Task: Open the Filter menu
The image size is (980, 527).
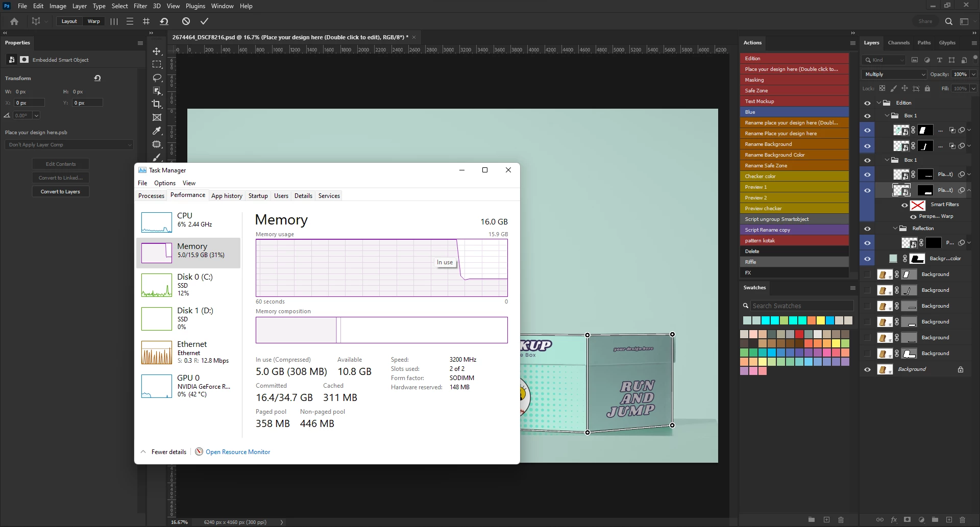Action: [x=140, y=6]
